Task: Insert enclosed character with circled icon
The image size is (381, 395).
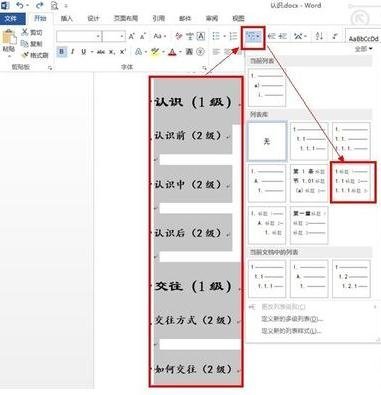Action: (200, 52)
